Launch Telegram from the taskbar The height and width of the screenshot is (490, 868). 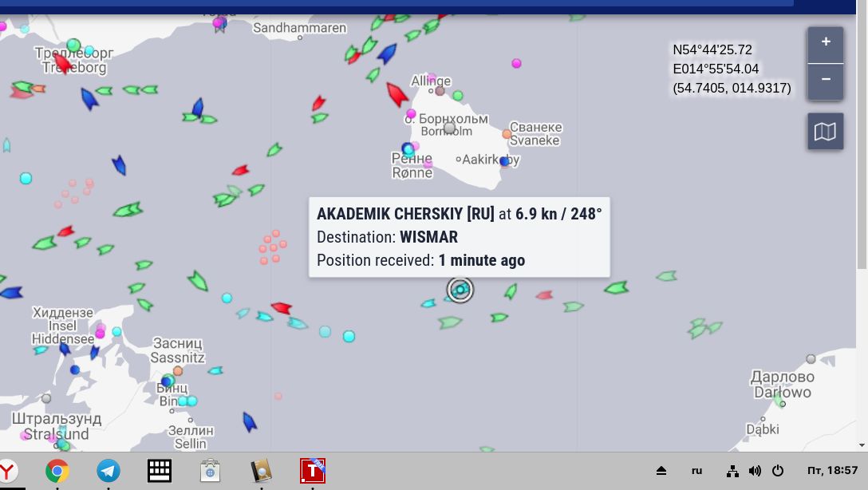108,471
